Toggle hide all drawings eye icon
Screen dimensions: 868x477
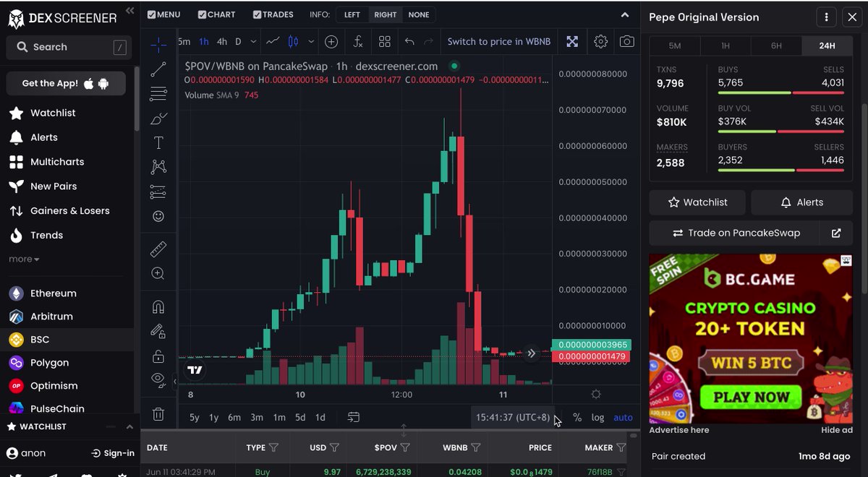point(158,379)
